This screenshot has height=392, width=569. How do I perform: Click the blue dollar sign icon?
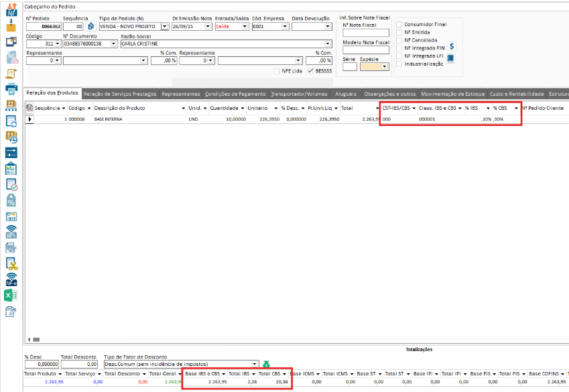451,46
